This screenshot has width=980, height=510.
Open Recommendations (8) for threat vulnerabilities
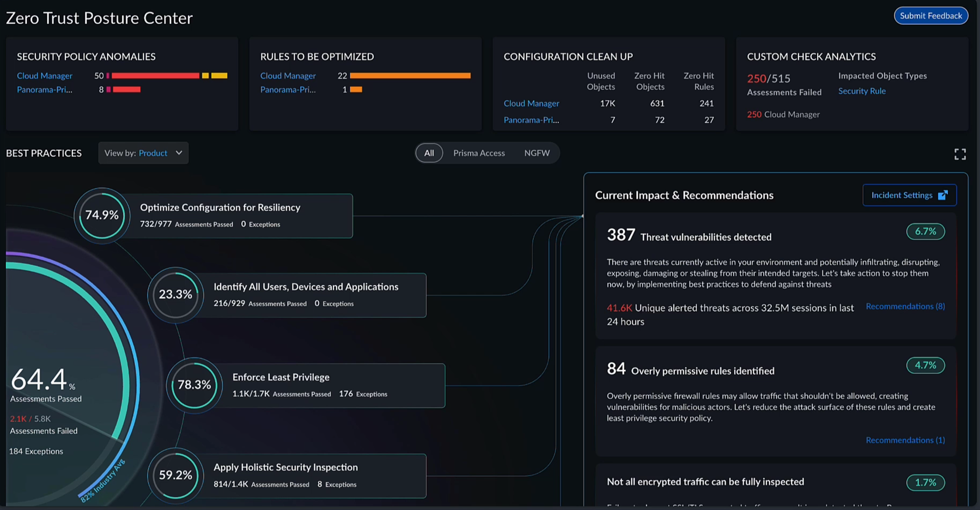click(x=905, y=306)
